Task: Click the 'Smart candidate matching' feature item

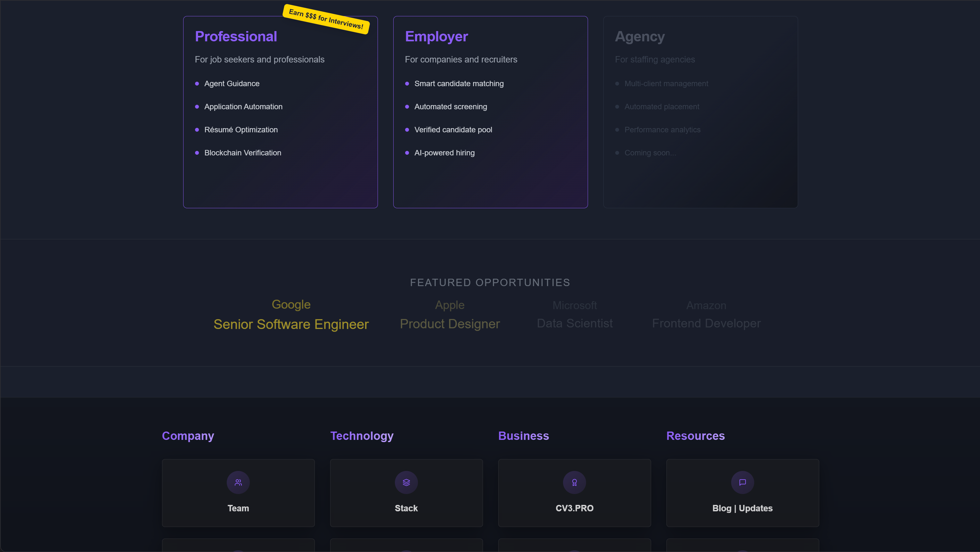Action: (459, 83)
